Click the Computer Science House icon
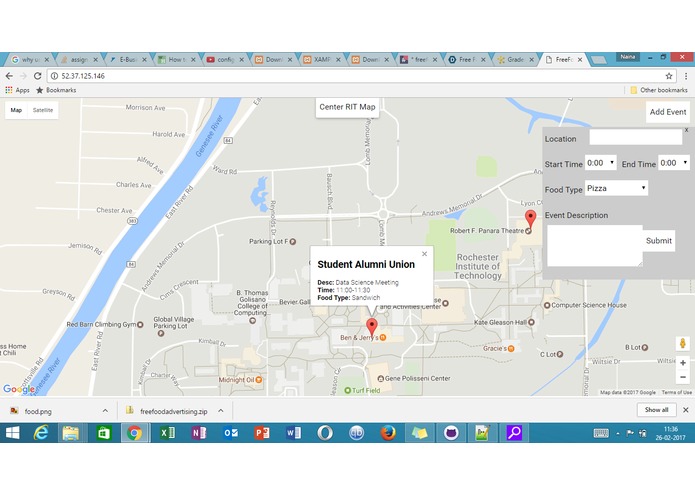 click(x=547, y=305)
